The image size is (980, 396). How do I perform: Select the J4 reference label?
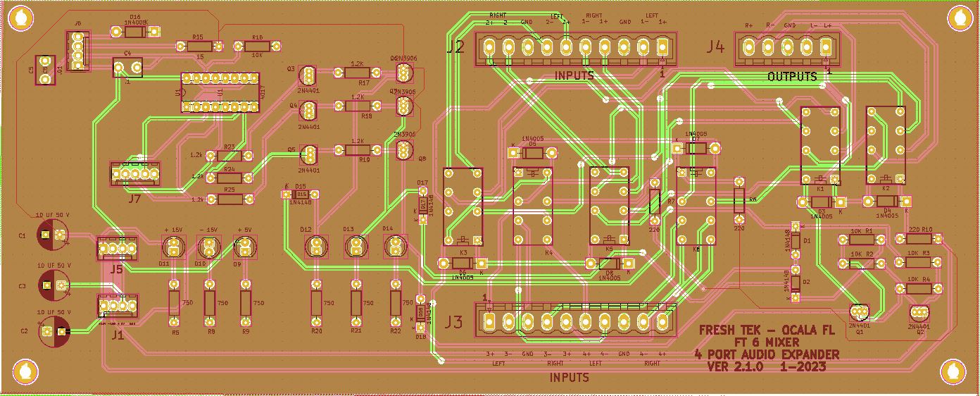pos(715,47)
